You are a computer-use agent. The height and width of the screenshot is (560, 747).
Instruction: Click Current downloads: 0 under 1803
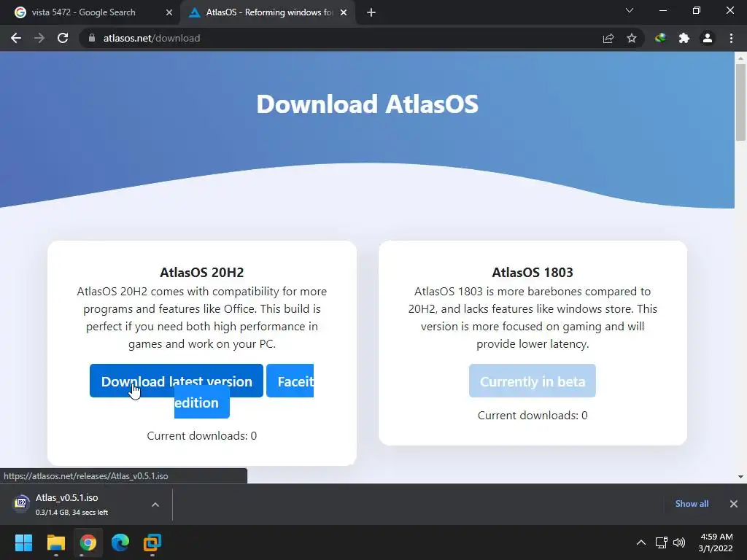tap(533, 415)
